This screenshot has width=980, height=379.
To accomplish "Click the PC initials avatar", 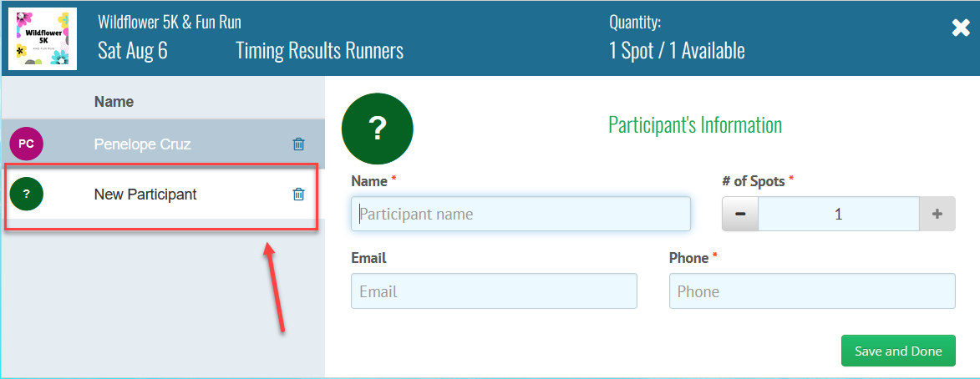I will pos(26,144).
